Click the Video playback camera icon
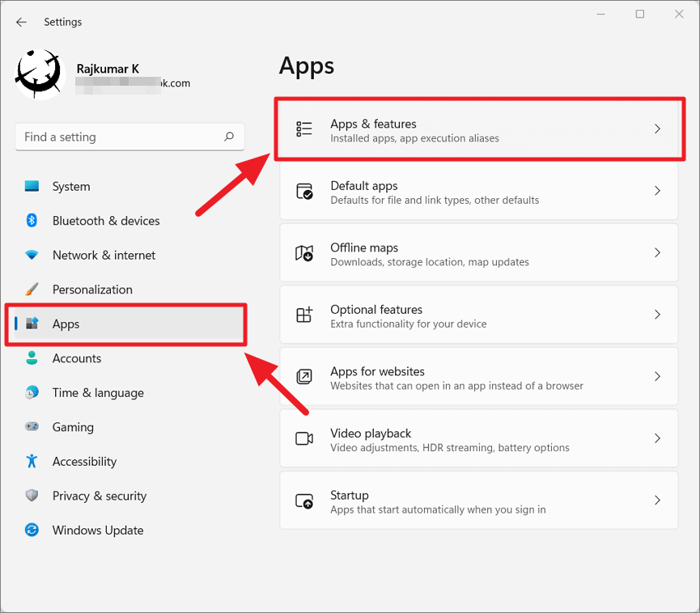 (304, 438)
